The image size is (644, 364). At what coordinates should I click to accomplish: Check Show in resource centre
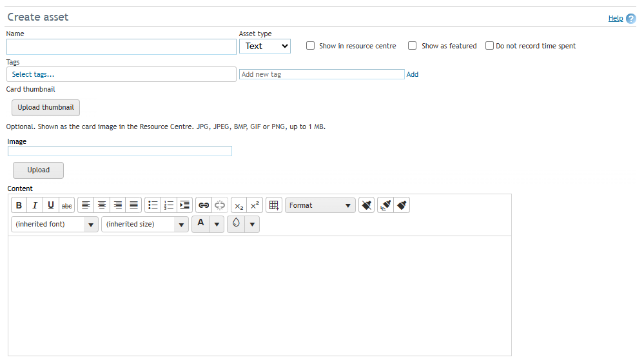311,46
